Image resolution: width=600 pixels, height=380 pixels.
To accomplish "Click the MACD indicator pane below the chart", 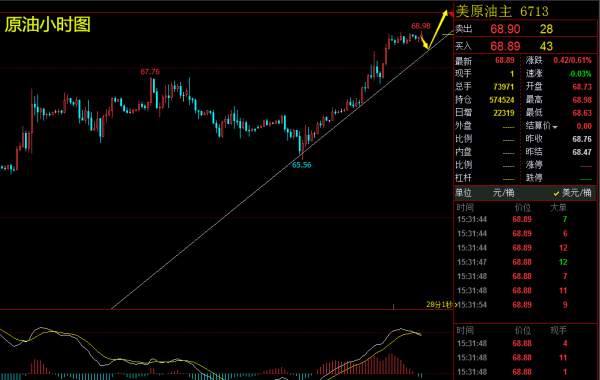I will pyautogui.click(x=226, y=345).
